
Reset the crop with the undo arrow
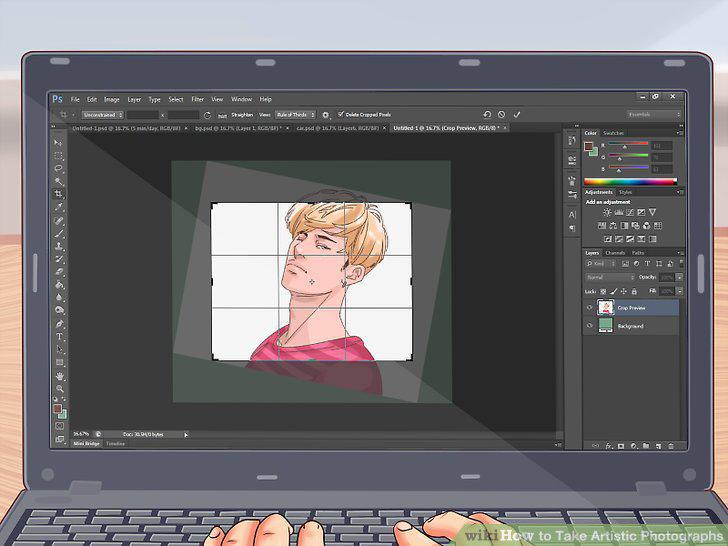point(487,114)
